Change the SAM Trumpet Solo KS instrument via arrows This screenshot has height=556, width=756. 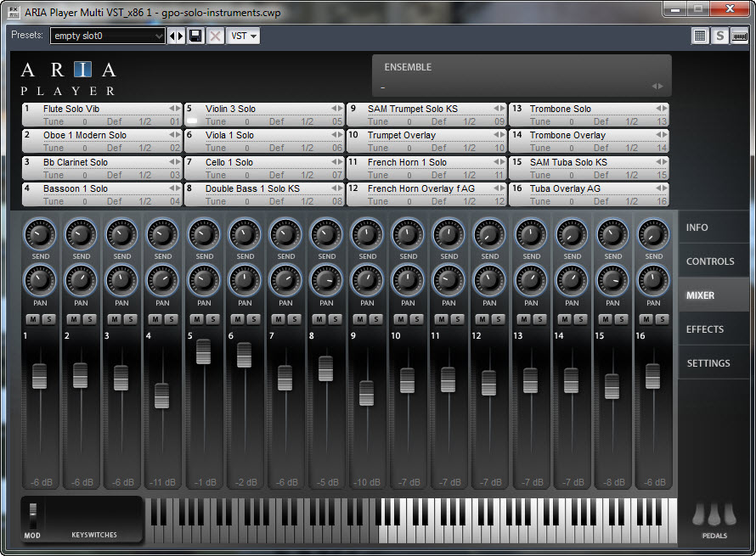499,109
